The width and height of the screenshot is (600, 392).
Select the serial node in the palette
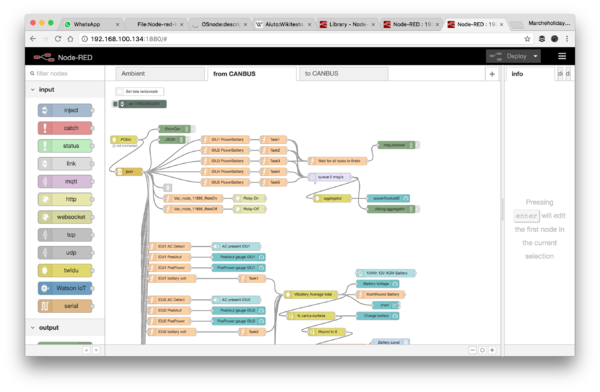click(x=65, y=306)
